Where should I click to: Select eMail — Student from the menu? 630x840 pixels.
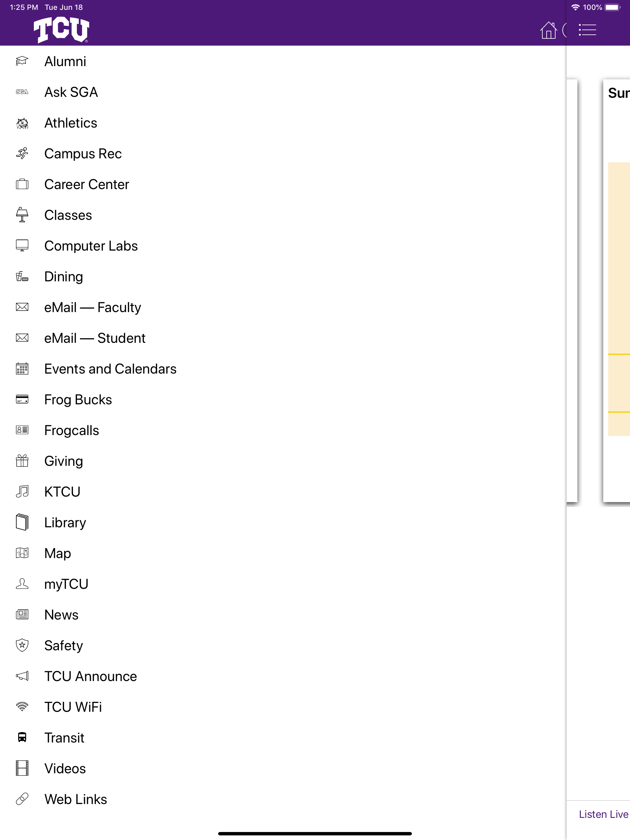click(94, 338)
